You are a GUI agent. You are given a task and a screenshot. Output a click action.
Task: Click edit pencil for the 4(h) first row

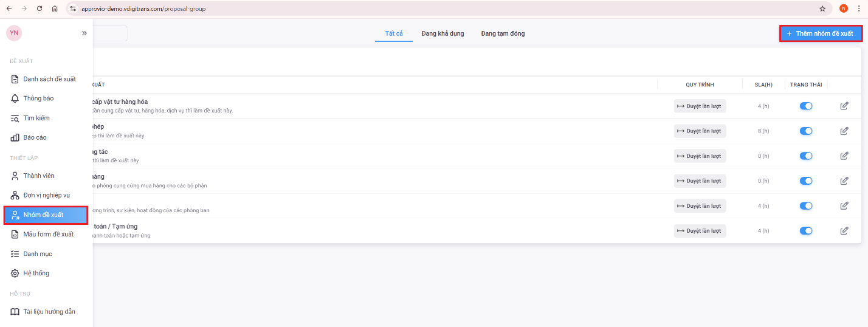[x=844, y=106]
